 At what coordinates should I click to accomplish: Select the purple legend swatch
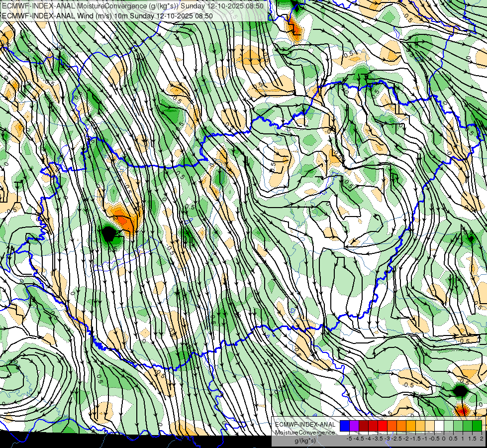click(x=354, y=426)
